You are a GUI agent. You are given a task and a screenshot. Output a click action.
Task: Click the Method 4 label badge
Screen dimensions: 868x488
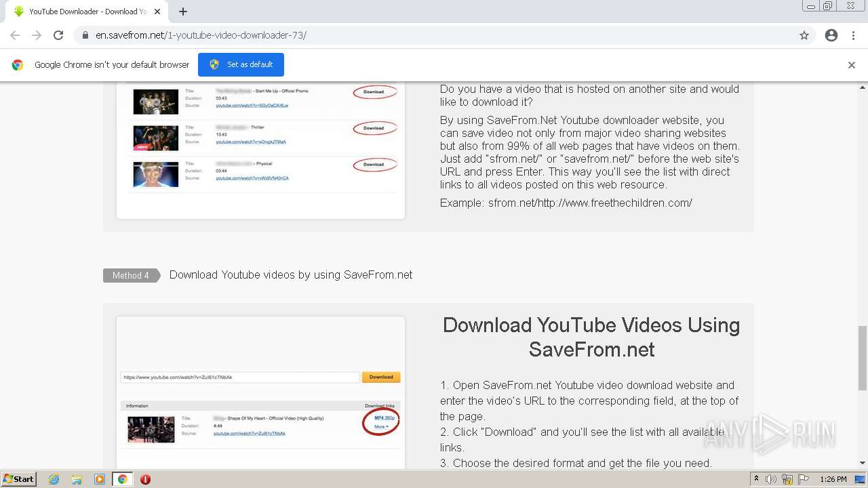131,275
